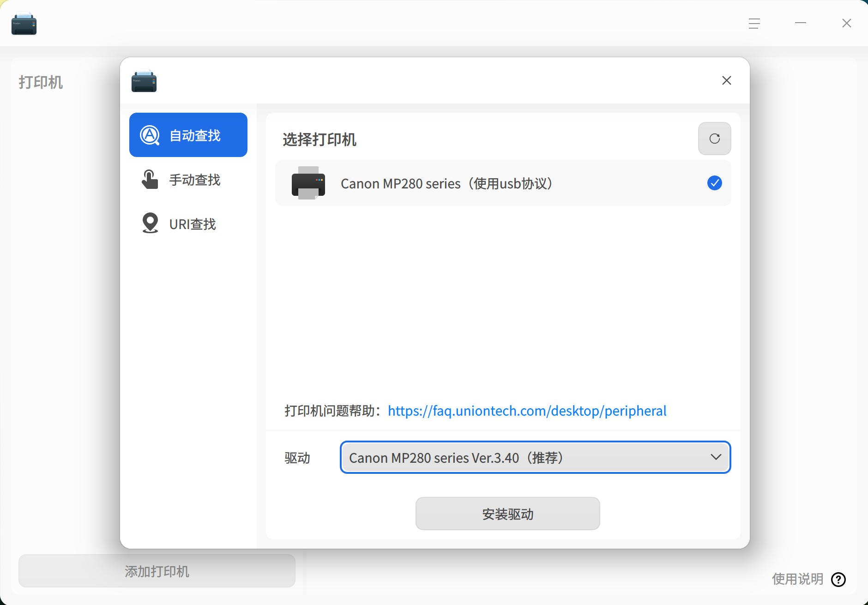Click the printer app icon in dialog header
Screen dimensions: 868x605
pyautogui.click(x=144, y=80)
